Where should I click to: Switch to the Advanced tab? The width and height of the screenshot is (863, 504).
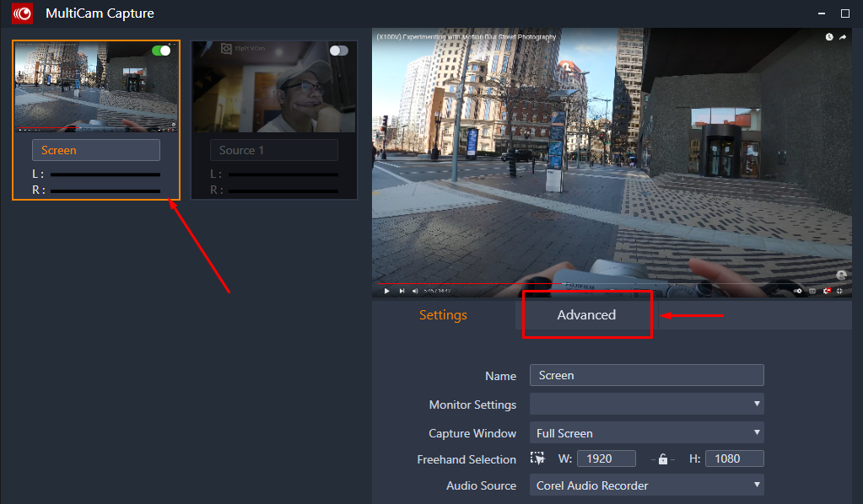click(586, 314)
